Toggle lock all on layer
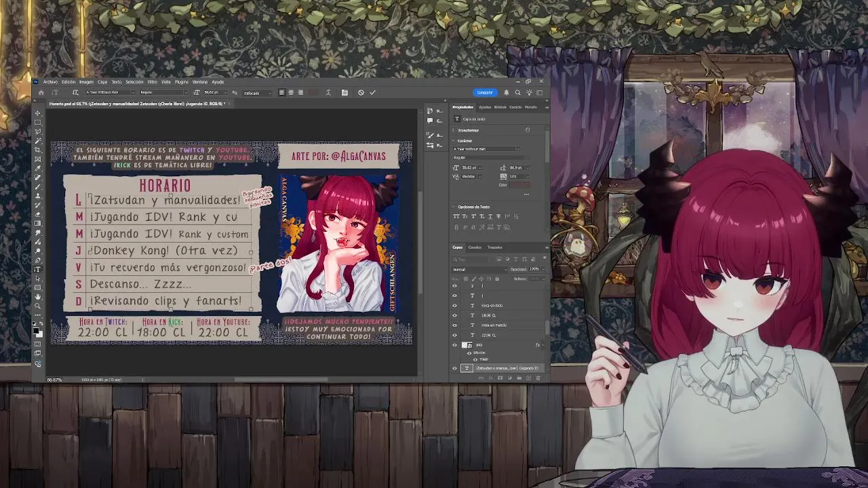The width and height of the screenshot is (868, 488). (497, 279)
